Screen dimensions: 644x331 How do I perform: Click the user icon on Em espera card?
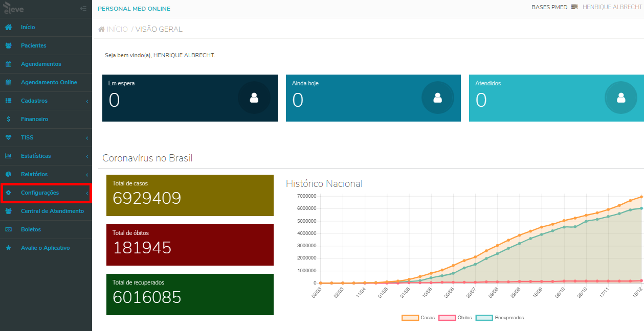[x=254, y=98]
